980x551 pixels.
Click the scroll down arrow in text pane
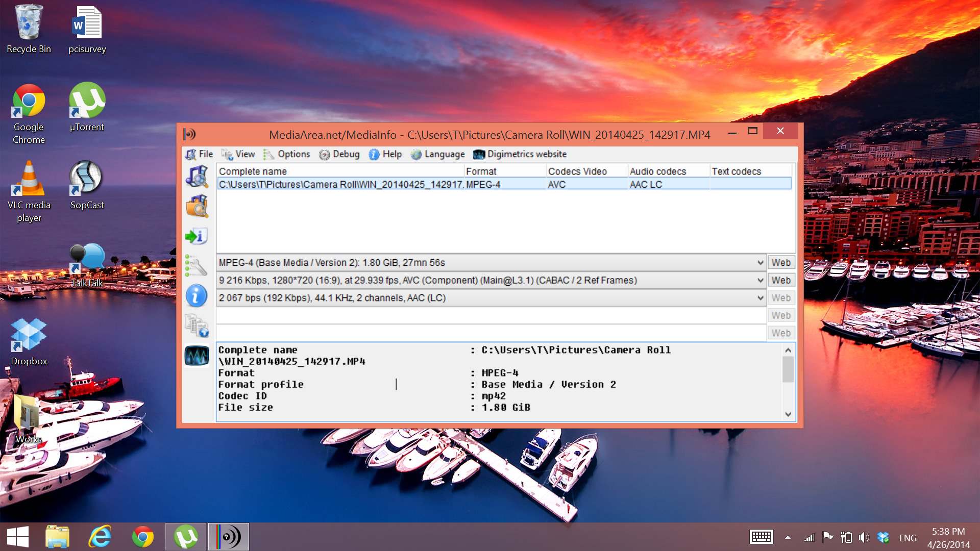tap(788, 414)
